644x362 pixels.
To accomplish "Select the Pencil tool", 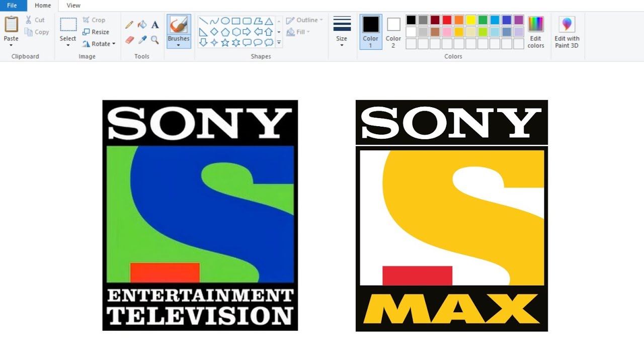I will (x=129, y=25).
